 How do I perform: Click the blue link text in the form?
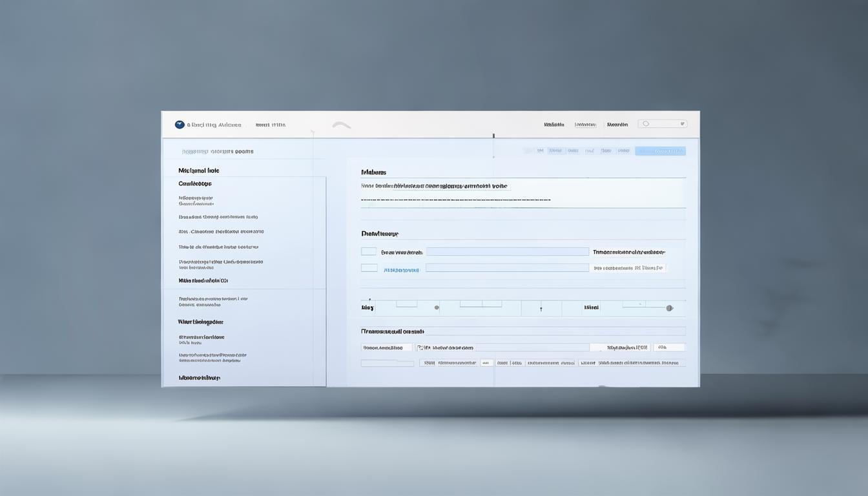tap(401, 270)
